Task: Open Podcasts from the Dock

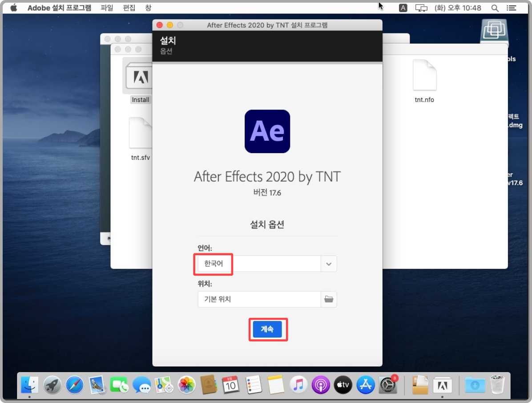Action: (321, 385)
